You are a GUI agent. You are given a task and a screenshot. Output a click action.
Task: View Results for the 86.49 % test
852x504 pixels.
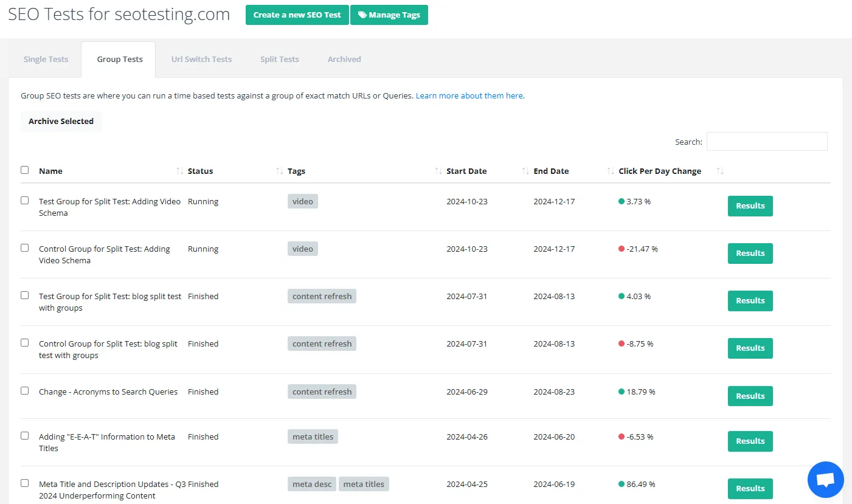[750, 489]
